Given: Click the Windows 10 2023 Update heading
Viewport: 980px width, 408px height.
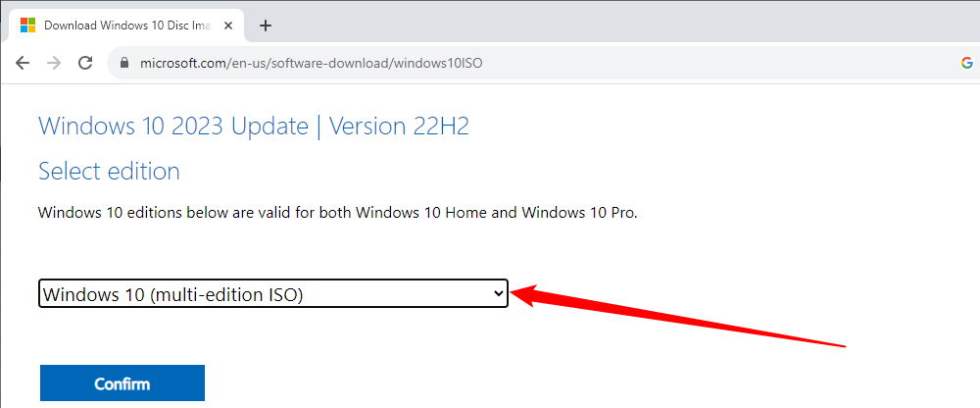Looking at the screenshot, I should (x=171, y=127).
